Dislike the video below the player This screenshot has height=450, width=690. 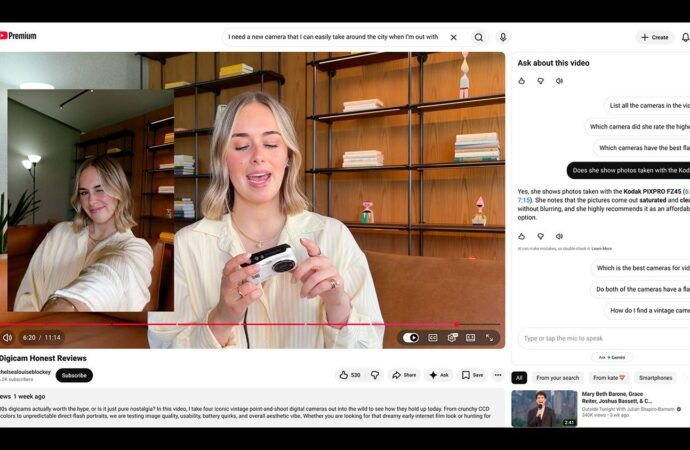click(x=375, y=375)
